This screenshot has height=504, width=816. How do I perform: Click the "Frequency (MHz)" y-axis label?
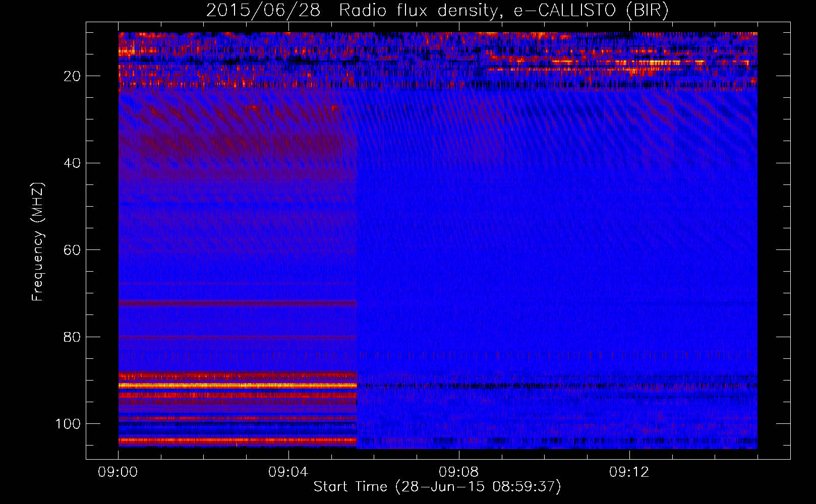pyautogui.click(x=38, y=242)
